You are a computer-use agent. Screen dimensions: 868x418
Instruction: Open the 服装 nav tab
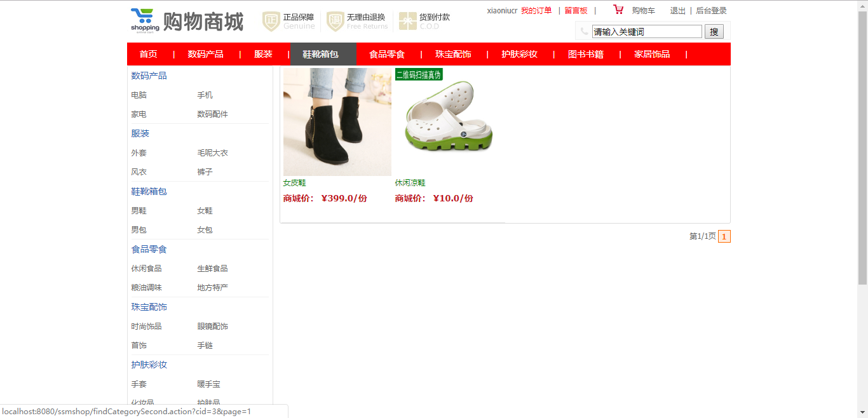click(x=263, y=54)
